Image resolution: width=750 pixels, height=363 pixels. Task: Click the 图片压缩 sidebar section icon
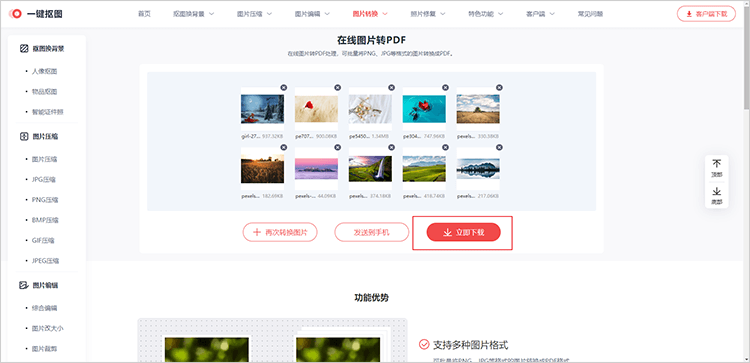point(24,136)
